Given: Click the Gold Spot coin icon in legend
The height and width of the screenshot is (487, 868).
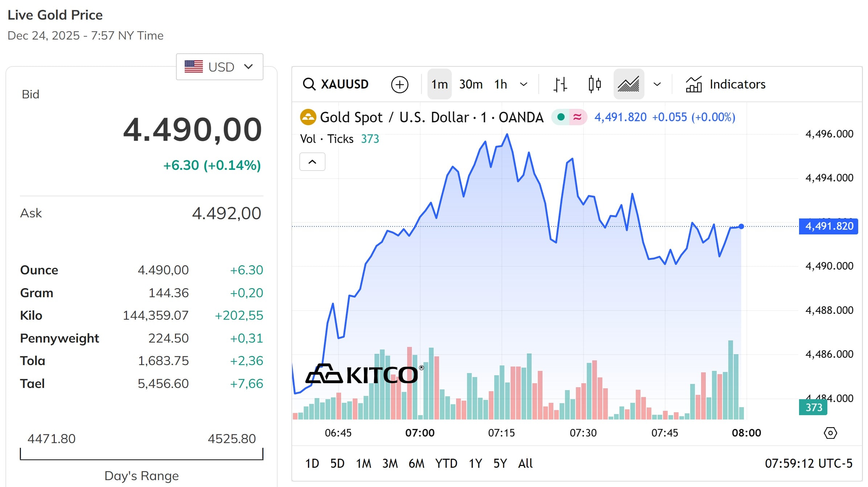Looking at the screenshot, I should pyautogui.click(x=308, y=117).
